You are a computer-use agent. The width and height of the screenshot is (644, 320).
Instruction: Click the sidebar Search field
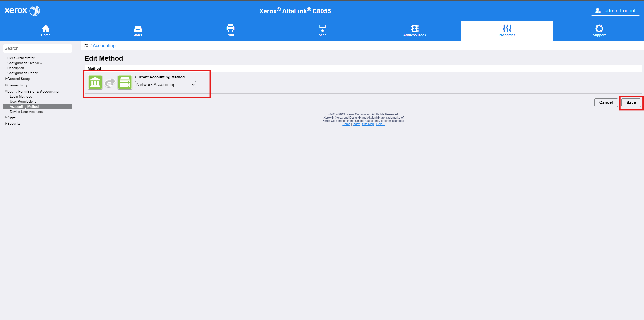(x=37, y=48)
